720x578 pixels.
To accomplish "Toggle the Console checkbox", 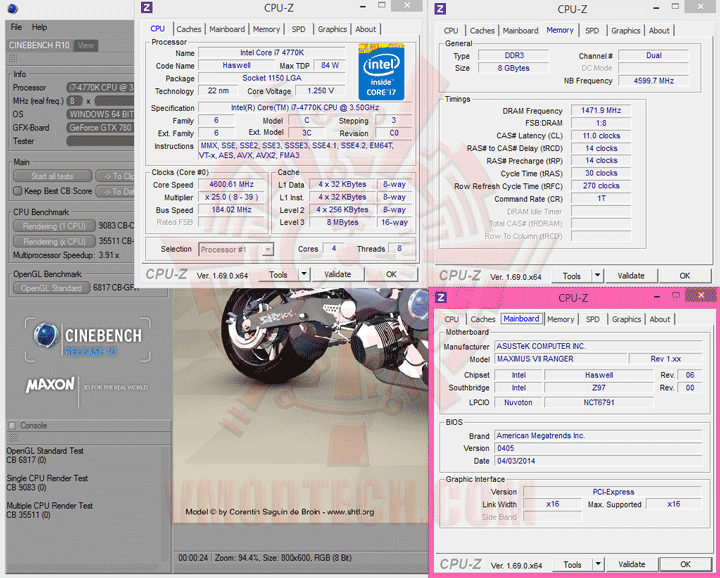I will click(13, 426).
